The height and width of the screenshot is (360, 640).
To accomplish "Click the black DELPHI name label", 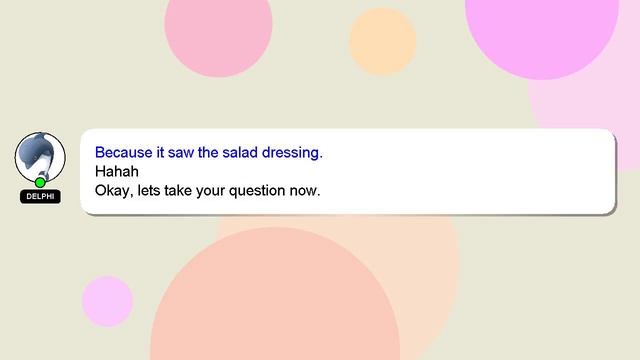I will coord(40,196).
